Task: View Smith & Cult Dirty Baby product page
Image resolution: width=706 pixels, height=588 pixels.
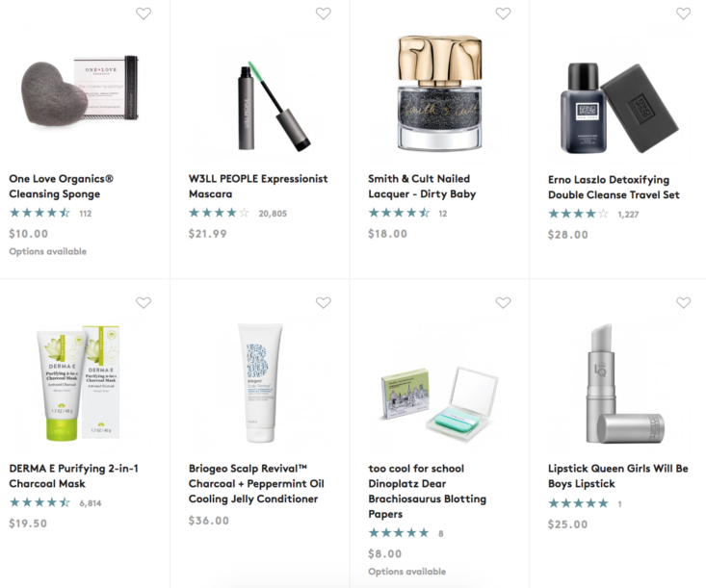Action: tap(422, 187)
